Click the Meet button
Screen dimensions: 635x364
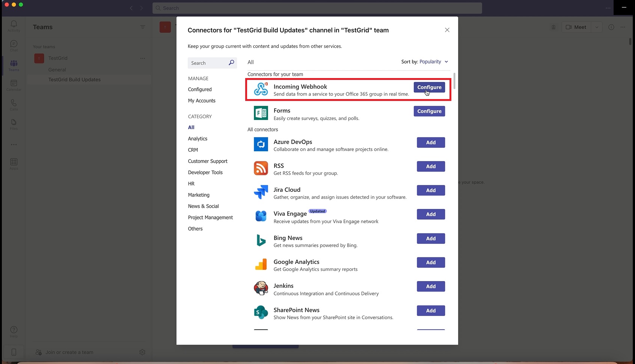576,27
